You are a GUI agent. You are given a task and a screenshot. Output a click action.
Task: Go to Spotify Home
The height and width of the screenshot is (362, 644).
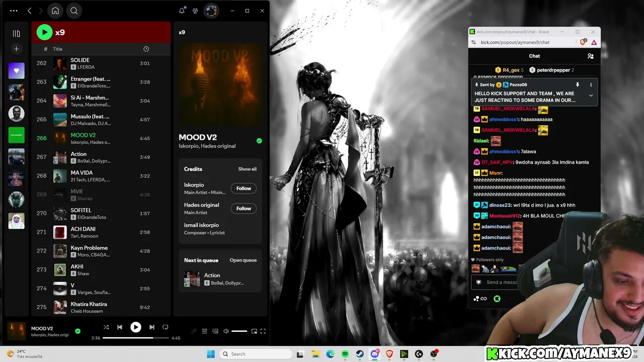click(x=55, y=11)
